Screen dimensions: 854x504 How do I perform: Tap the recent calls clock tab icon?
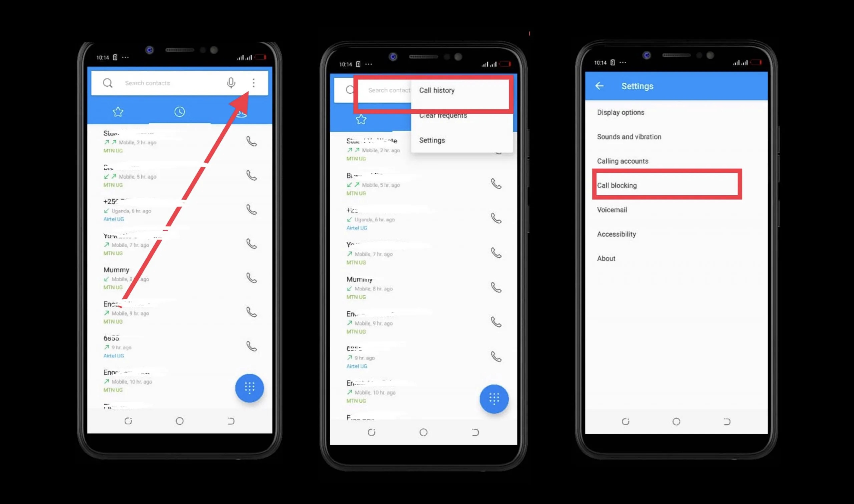pos(179,112)
